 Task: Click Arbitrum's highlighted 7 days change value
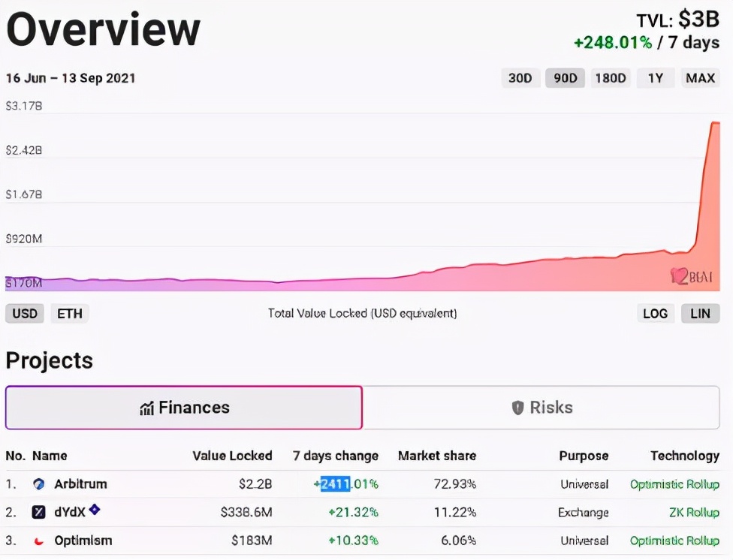(346, 483)
